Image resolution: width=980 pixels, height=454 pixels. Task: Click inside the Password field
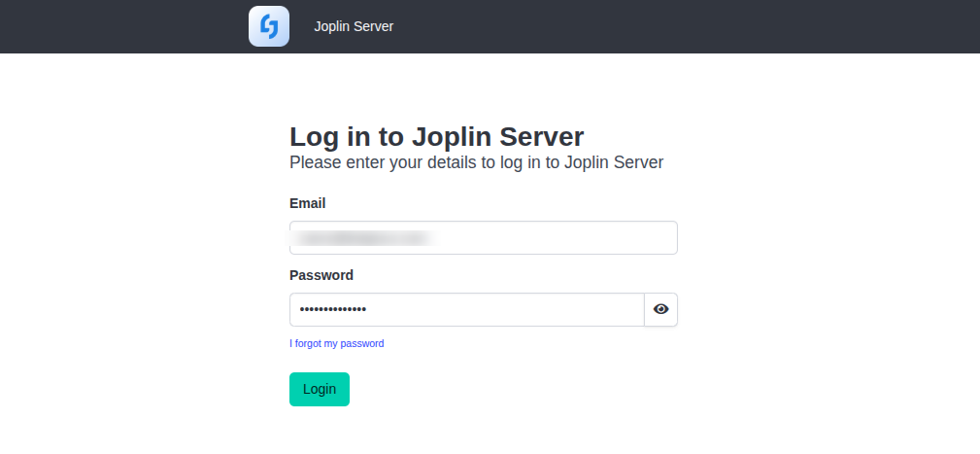tap(467, 309)
